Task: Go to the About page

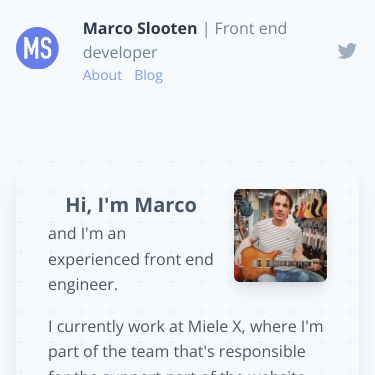Action: coord(102,75)
